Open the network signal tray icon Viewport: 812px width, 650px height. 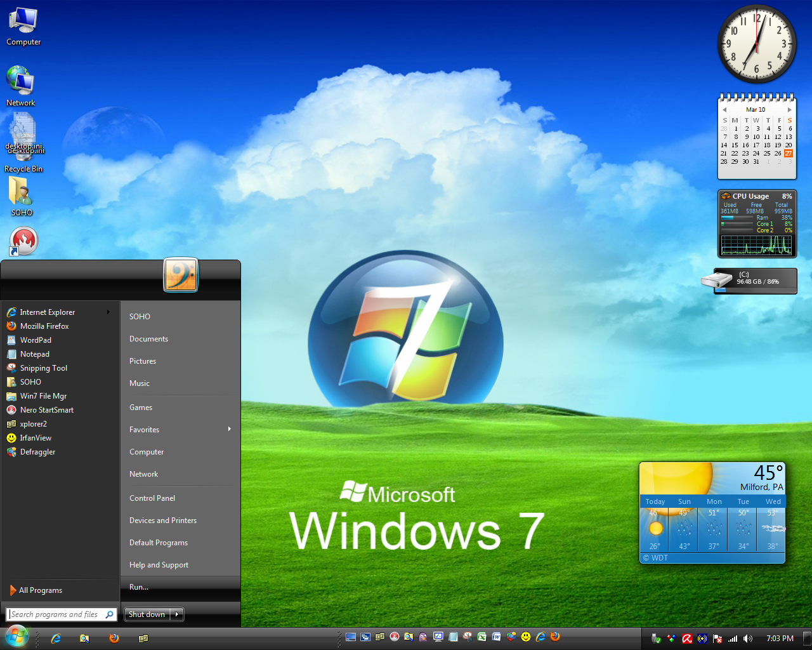pyautogui.click(x=733, y=639)
